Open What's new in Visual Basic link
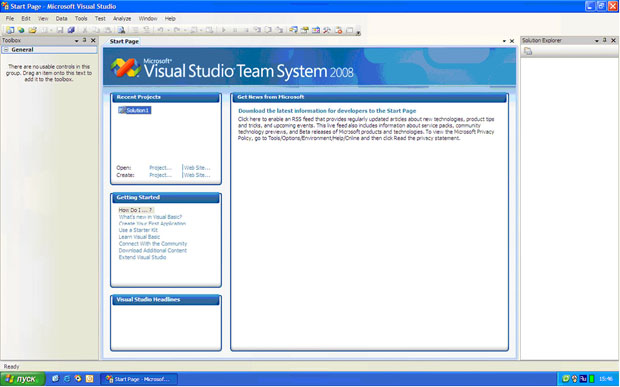The image size is (620, 387). click(x=150, y=217)
